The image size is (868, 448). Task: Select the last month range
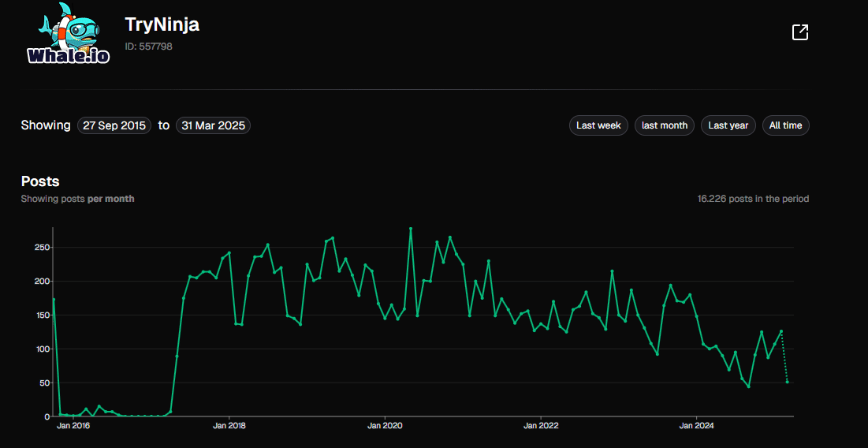[665, 125]
